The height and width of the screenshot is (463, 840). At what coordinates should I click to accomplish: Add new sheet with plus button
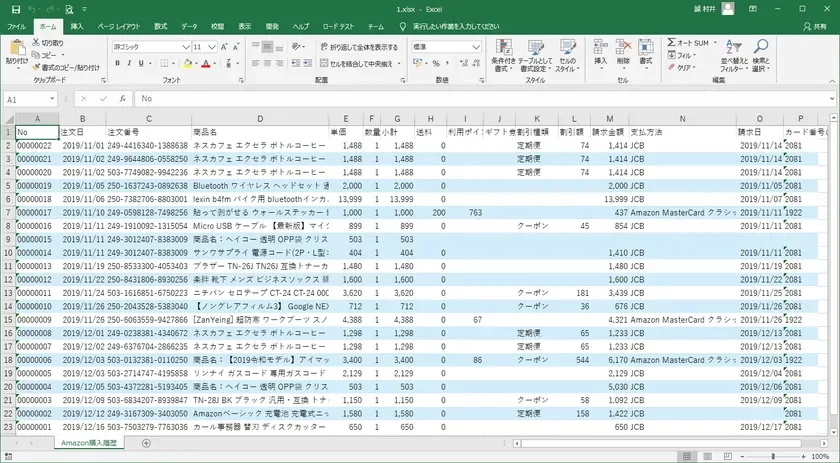(x=146, y=443)
